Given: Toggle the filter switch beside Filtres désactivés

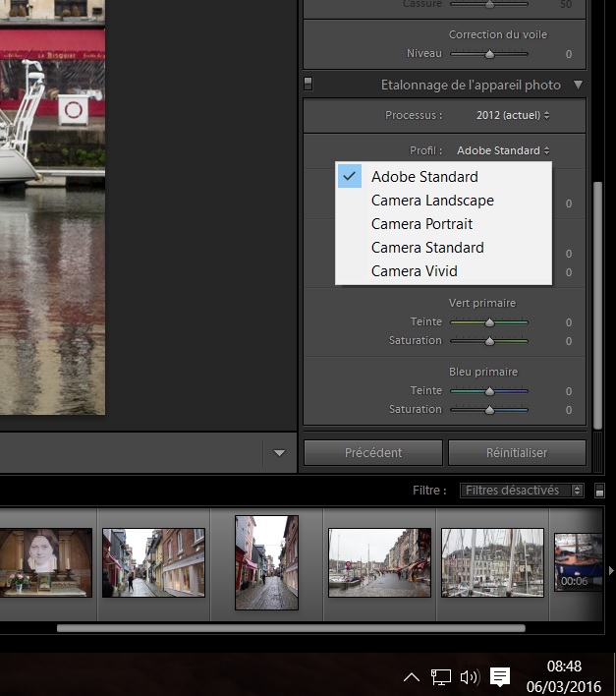Looking at the screenshot, I should point(599,491).
